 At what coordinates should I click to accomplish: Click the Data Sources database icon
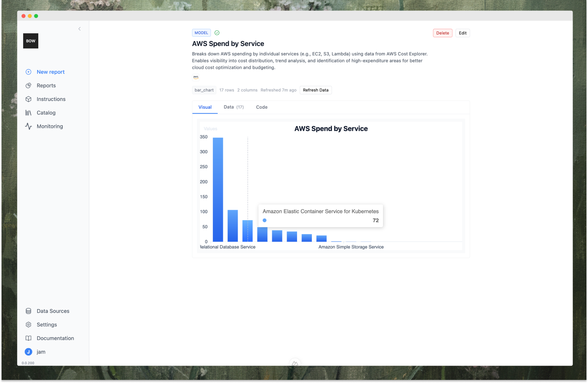[28, 311]
